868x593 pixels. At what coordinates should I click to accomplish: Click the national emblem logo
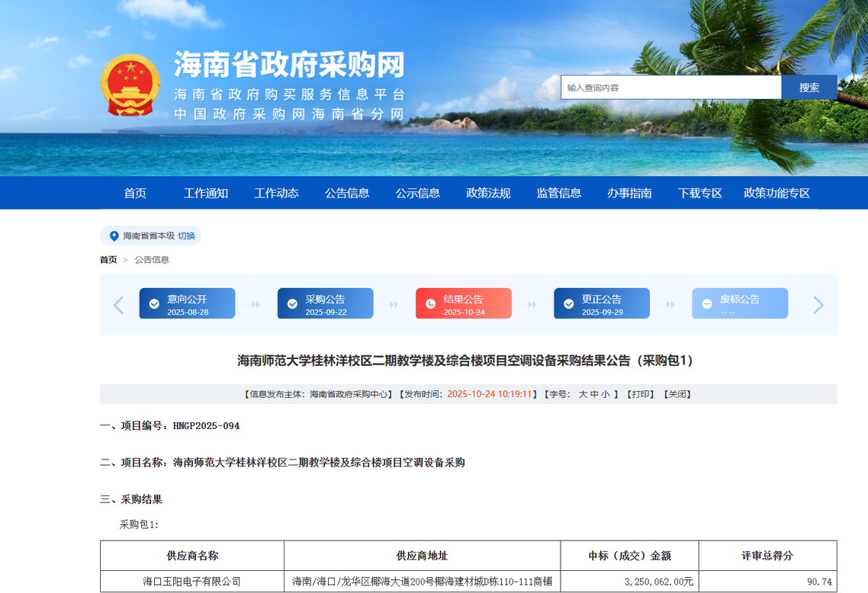click(130, 84)
